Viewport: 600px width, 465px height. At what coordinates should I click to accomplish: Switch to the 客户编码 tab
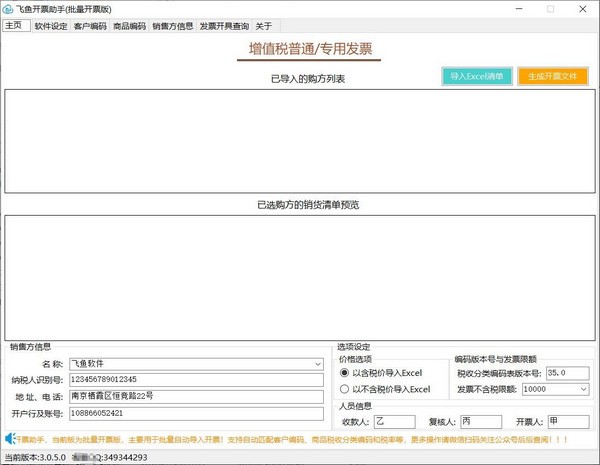pos(90,27)
